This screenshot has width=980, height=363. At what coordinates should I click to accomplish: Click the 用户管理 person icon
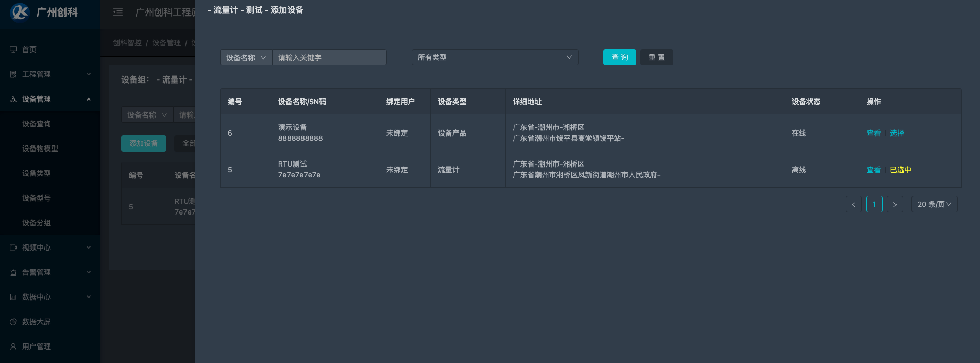pos(13,346)
